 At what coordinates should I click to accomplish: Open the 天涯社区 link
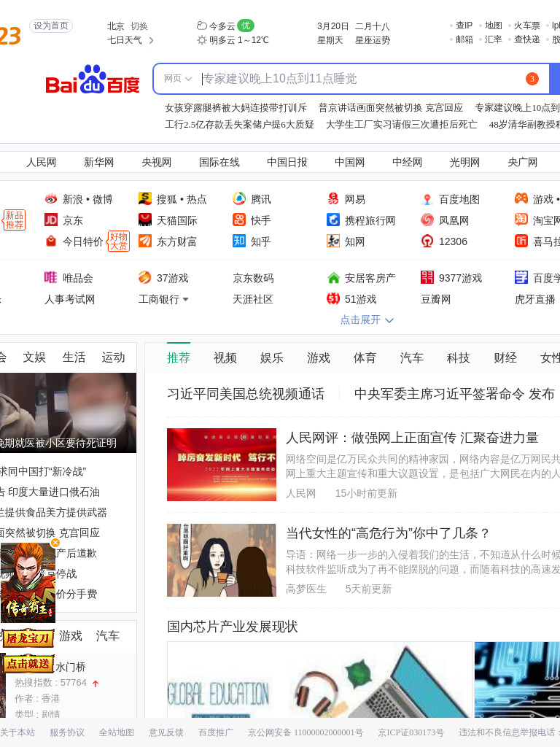[x=253, y=299]
